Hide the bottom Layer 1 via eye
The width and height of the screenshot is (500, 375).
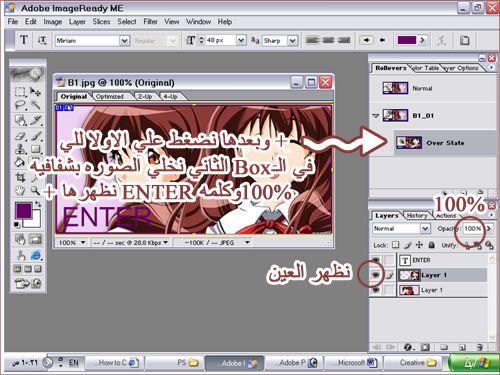tap(376, 290)
